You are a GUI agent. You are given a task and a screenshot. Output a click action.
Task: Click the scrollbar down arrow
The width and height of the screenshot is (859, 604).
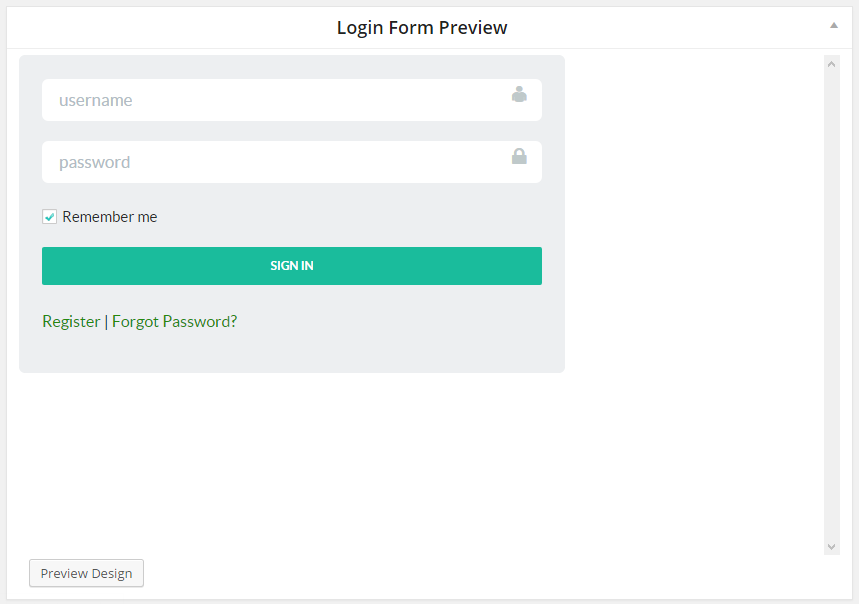tap(832, 546)
